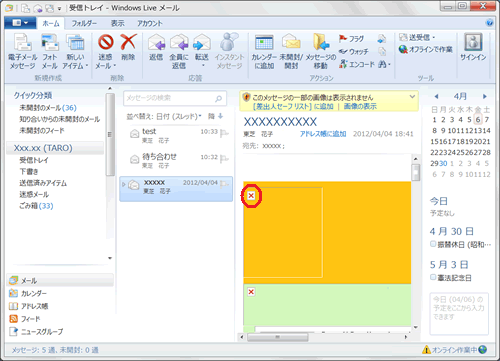Toggle flag on the test message
This screenshot has width=500, height=361.
(224, 133)
